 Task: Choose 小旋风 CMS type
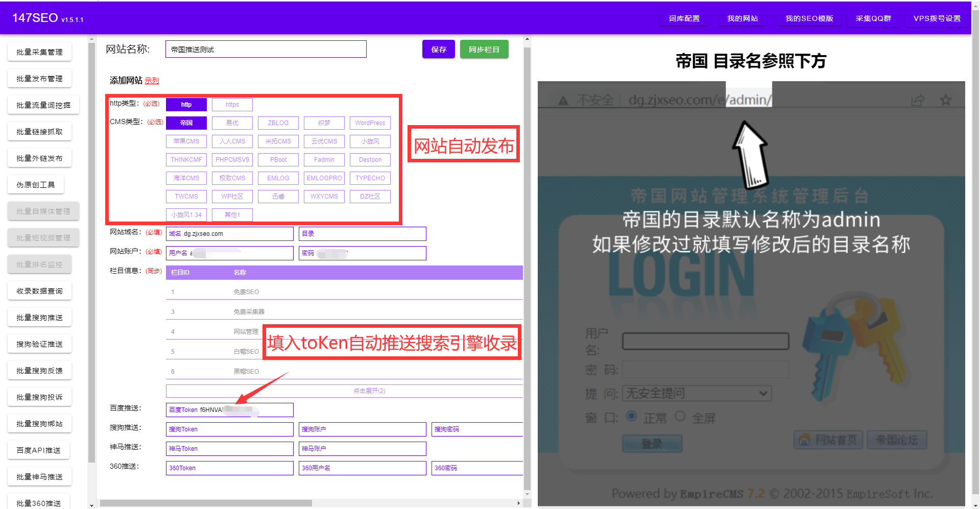[x=370, y=141]
